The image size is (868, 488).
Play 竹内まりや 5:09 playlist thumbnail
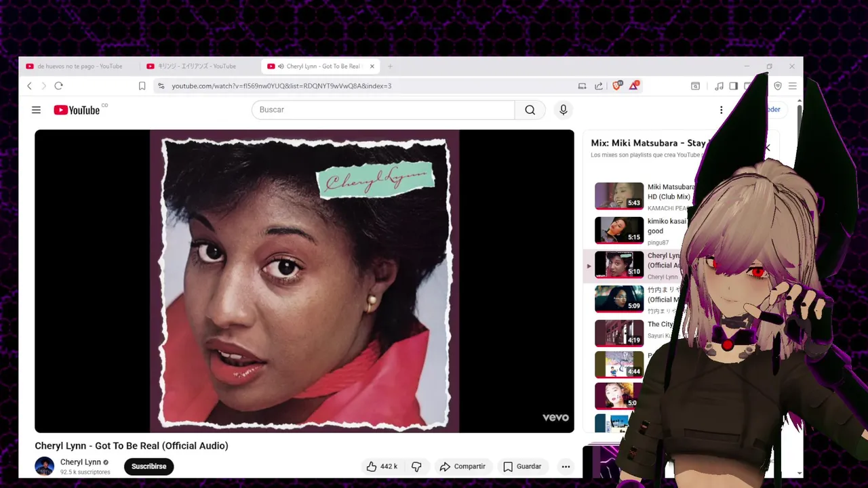[x=619, y=299]
